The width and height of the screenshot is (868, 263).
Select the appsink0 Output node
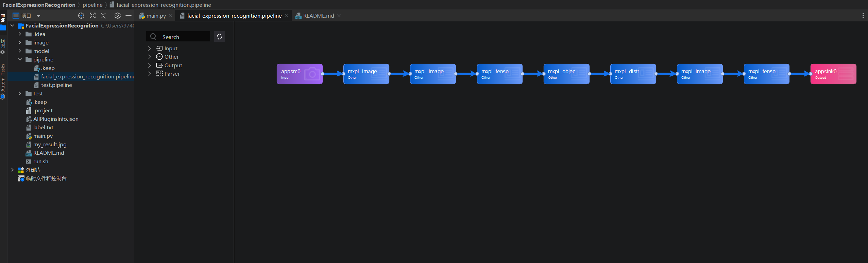coord(833,74)
